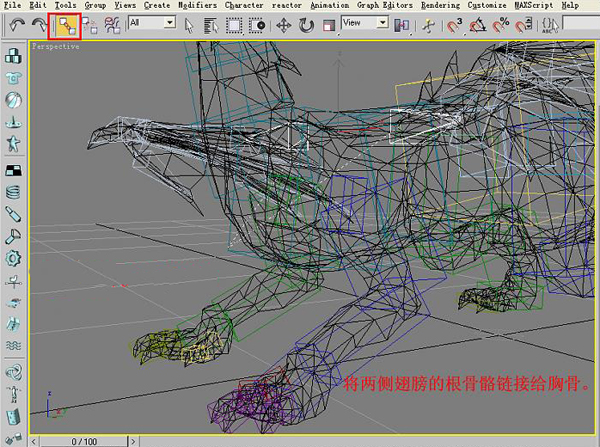Click the Create Linear Dashpot icon
Viewport: 600px width, 447px height.
(13, 214)
